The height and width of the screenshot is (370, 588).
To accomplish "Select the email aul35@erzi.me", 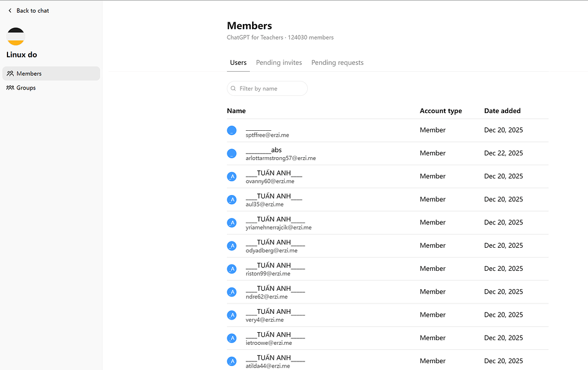I will click(x=265, y=204).
